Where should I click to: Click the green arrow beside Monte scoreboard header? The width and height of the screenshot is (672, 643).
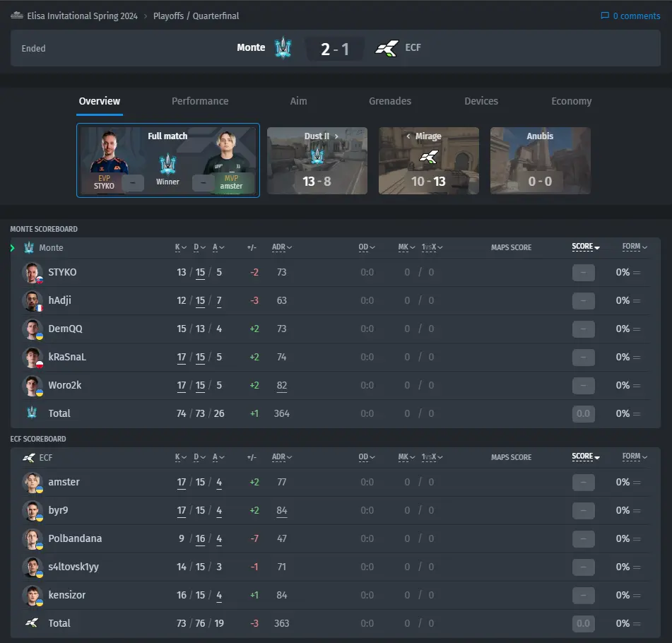13,248
